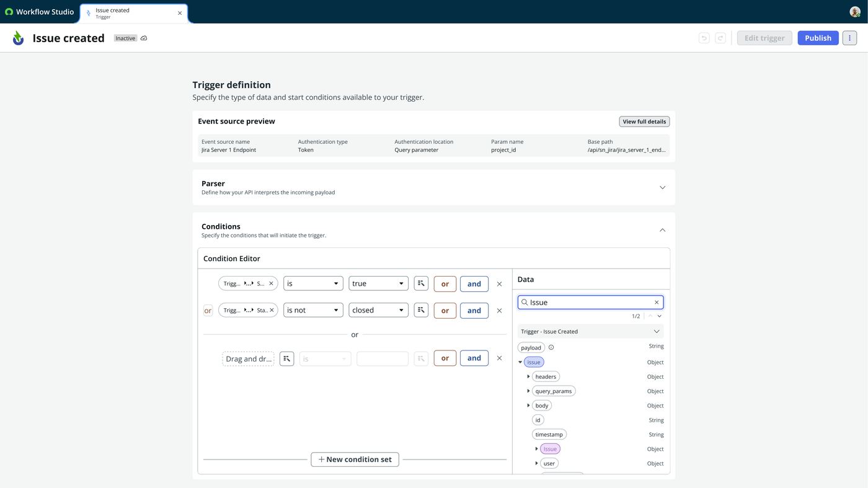Screen dimensions: 868x488
Task: Delete the 'is true' condition row
Action: pyautogui.click(x=499, y=284)
